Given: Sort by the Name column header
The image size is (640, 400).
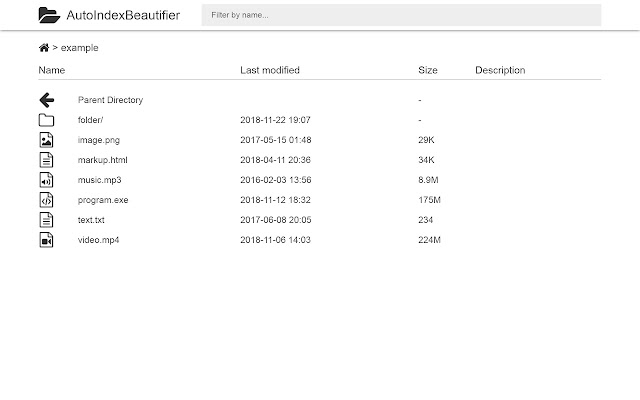Looking at the screenshot, I should [x=51, y=70].
